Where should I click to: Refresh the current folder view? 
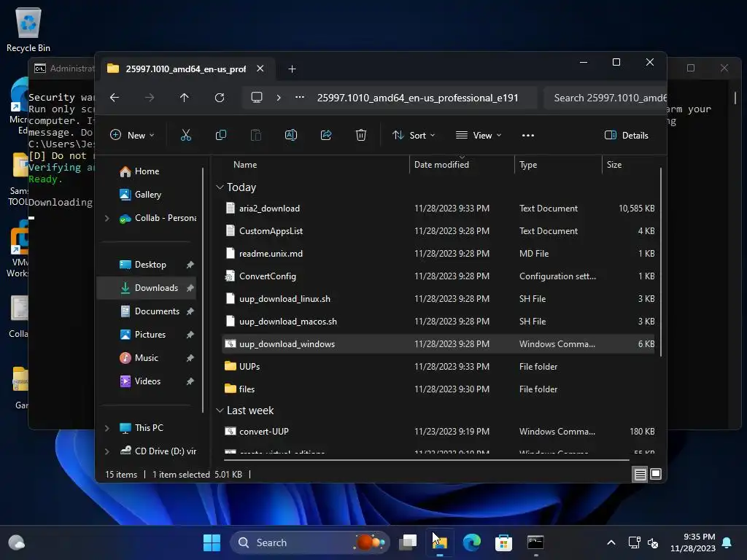click(219, 98)
